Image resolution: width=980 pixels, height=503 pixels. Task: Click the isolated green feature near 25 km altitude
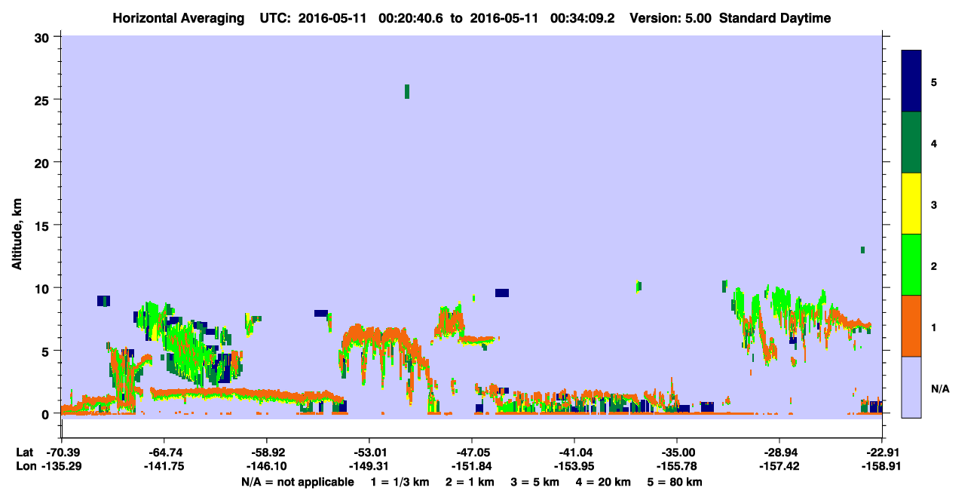(407, 91)
